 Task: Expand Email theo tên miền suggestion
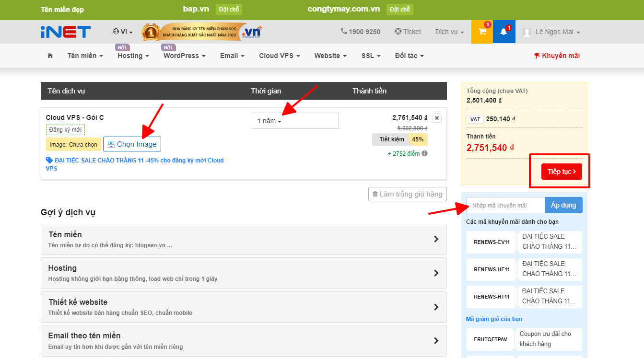(244, 341)
